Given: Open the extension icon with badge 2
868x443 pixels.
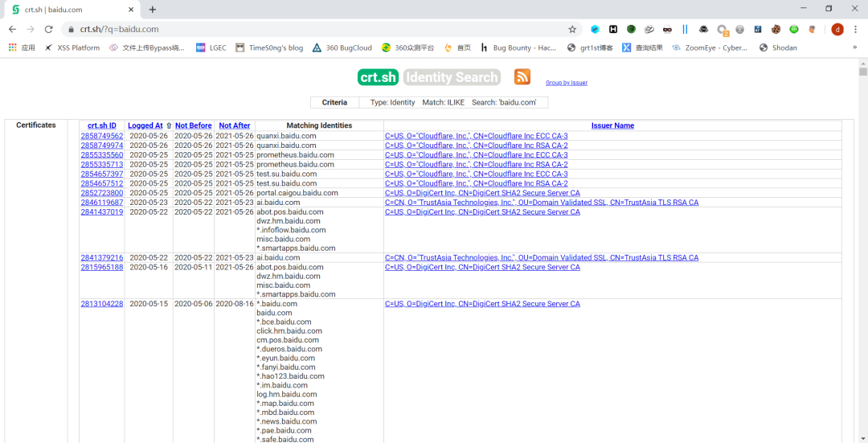Looking at the screenshot, I should pyautogui.click(x=722, y=30).
